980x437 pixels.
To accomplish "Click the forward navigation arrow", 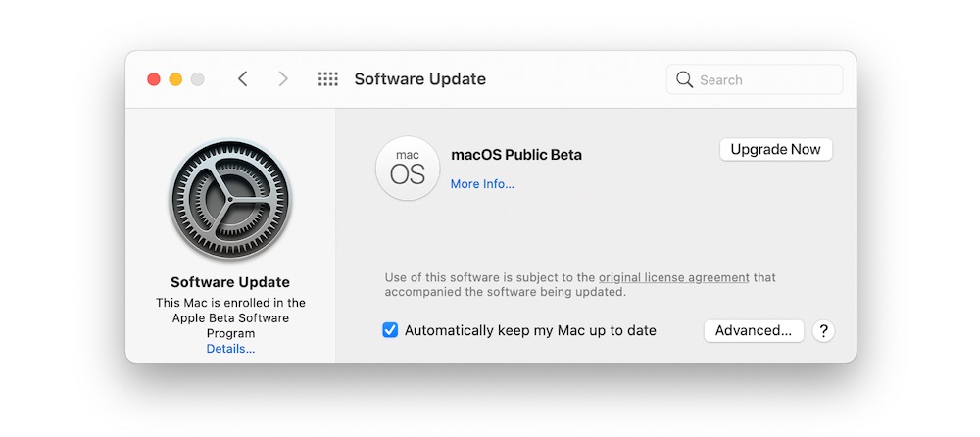I will (x=283, y=79).
